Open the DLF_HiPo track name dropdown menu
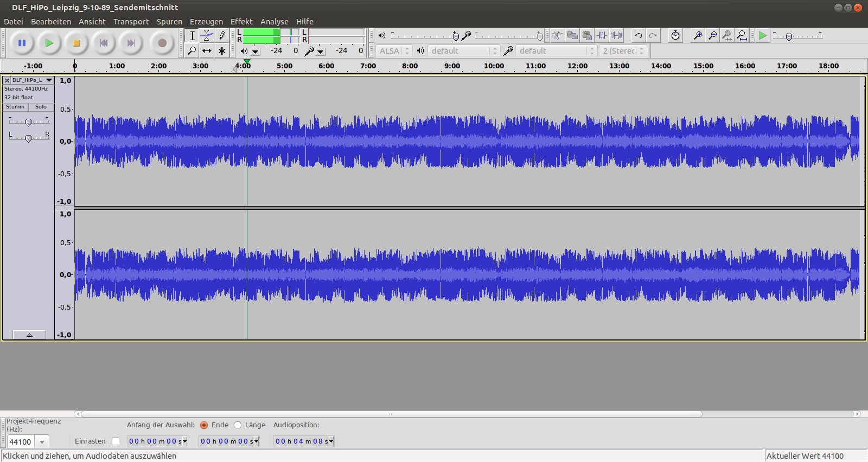The image size is (868, 462). click(49, 80)
